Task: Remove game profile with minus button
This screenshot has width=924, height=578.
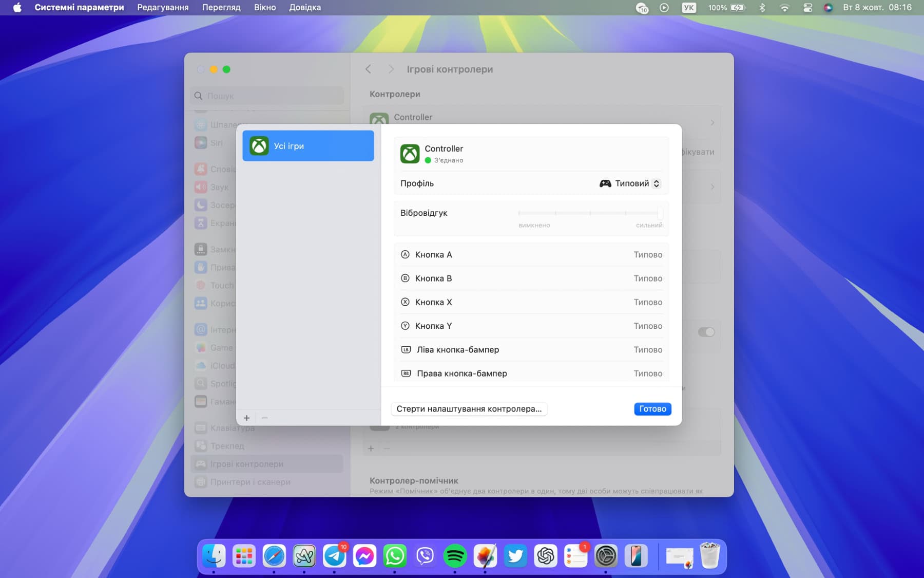Action: point(264,418)
